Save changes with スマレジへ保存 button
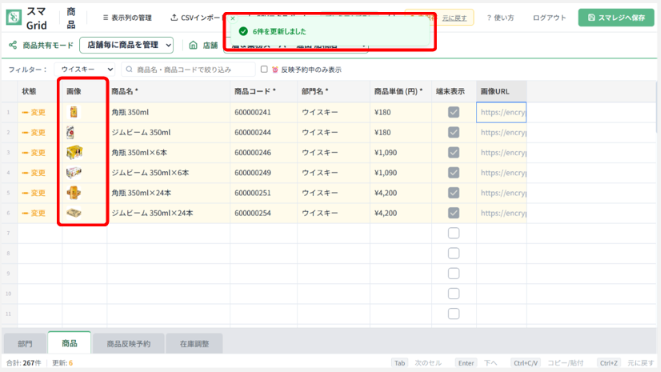The width and height of the screenshot is (661, 372). coord(616,18)
